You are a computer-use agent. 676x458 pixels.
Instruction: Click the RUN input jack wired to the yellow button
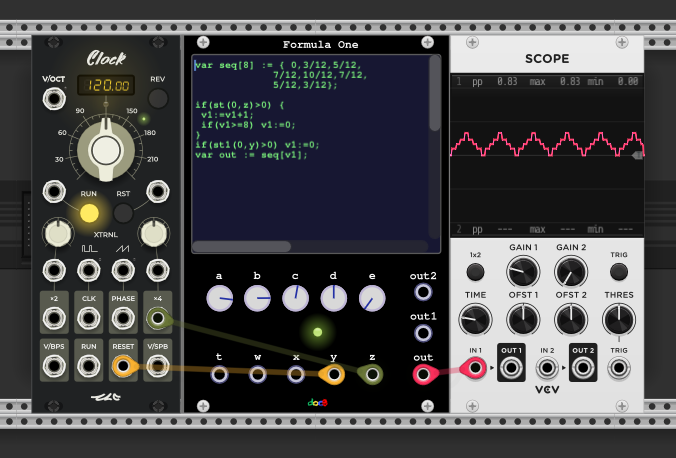pyautogui.click(x=54, y=191)
